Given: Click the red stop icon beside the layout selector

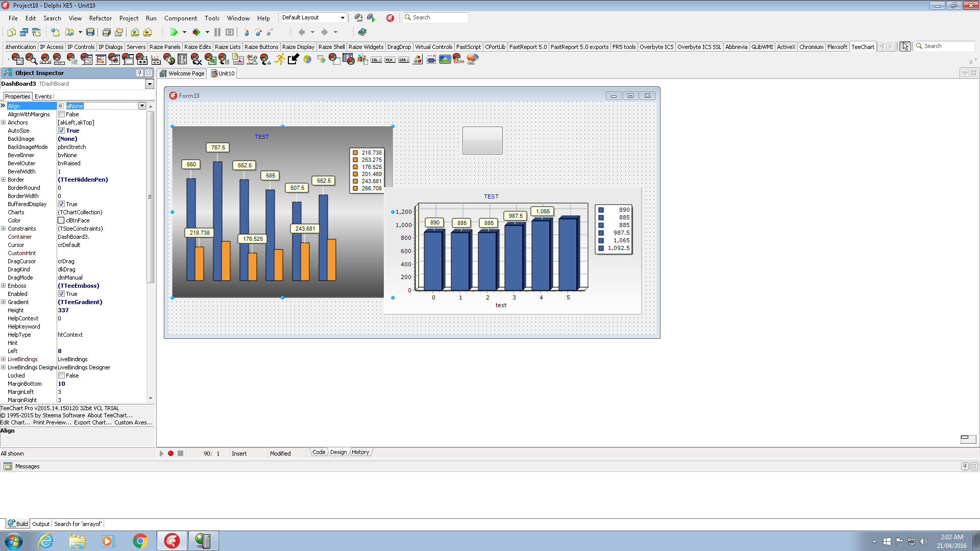Looking at the screenshot, I should point(390,18).
